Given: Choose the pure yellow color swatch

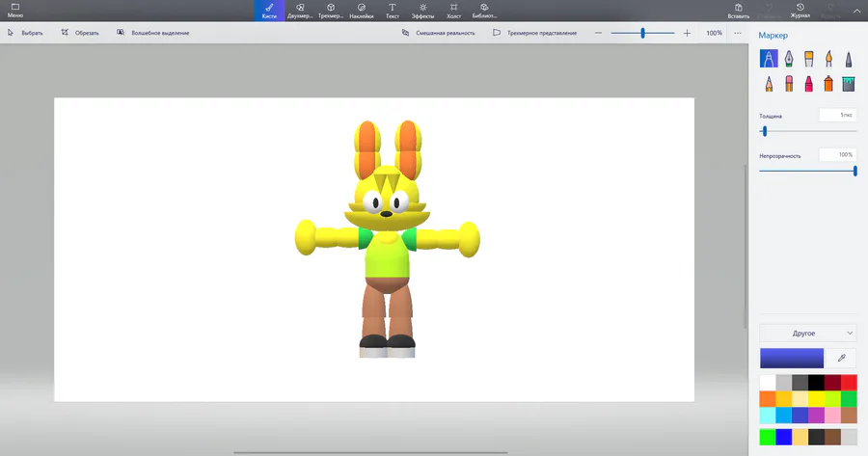Looking at the screenshot, I should (x=816, y=398).
